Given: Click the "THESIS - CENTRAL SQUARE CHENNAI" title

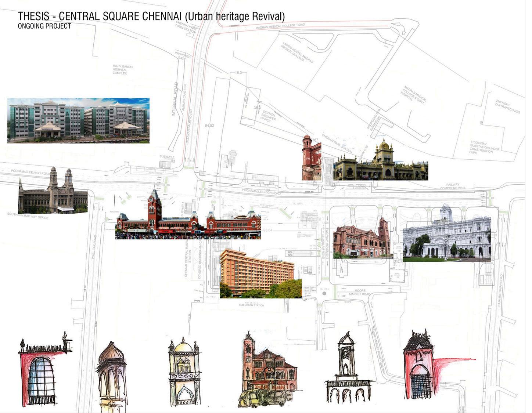Looking at the screenshot, I should point(151,16).
